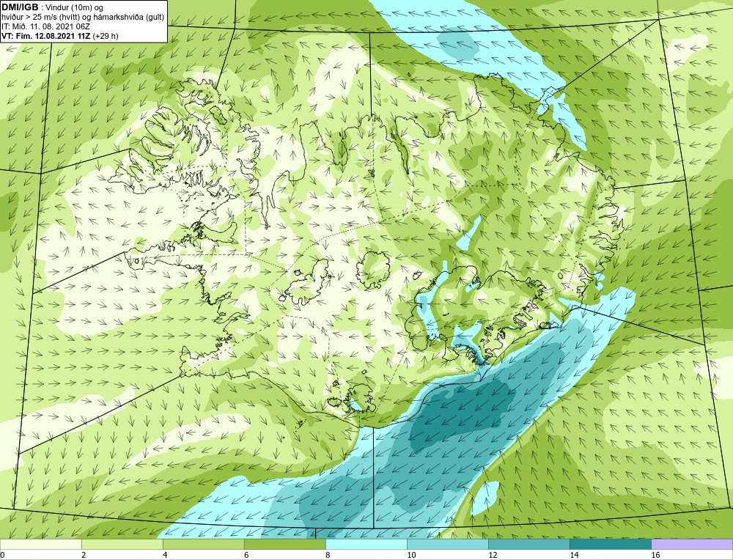The image size is (733, 560).
Task: Click the Mýrdalsjökull glacier outline on the south coast
Action: [358, 398]
